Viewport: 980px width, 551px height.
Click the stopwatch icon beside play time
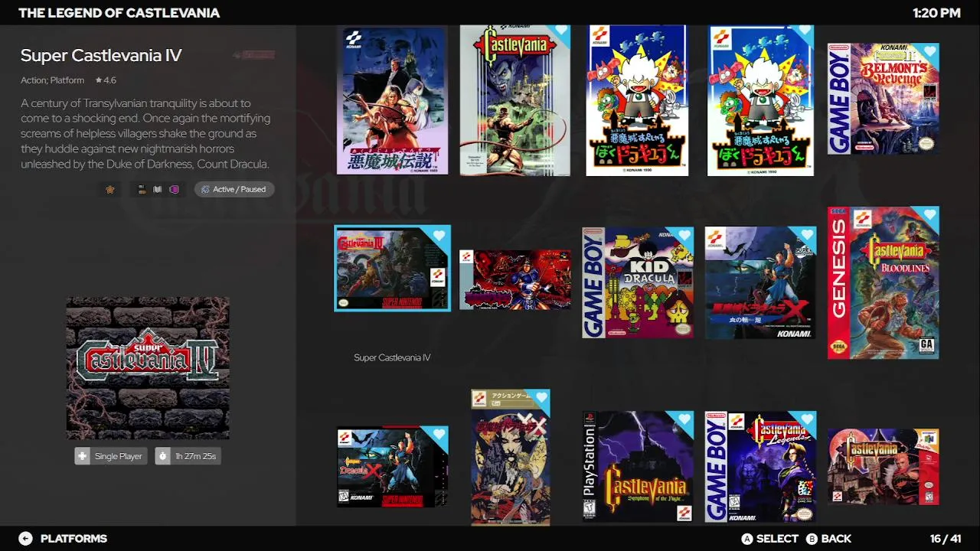coord(162,456)
